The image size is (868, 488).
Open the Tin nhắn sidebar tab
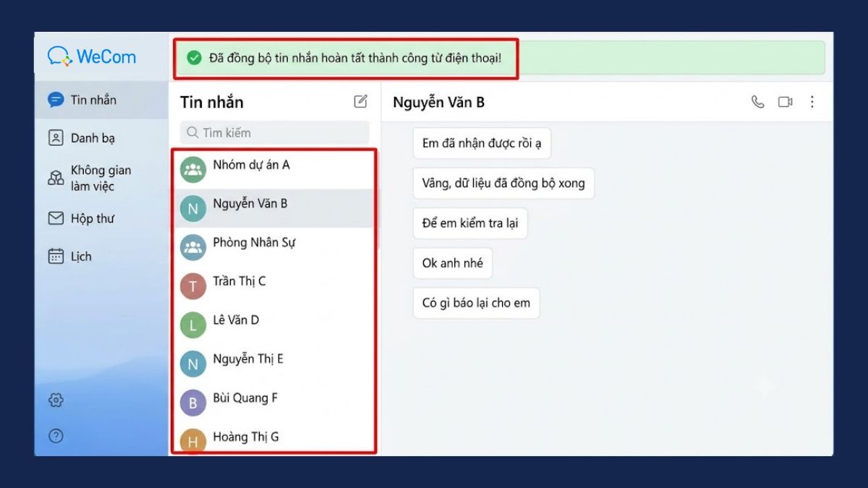(x=101, y=100)
